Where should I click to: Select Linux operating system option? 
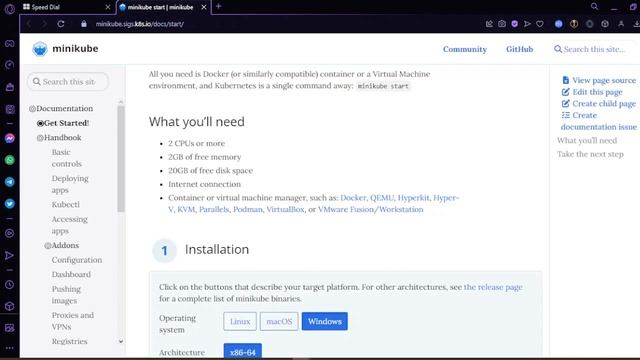240,321
